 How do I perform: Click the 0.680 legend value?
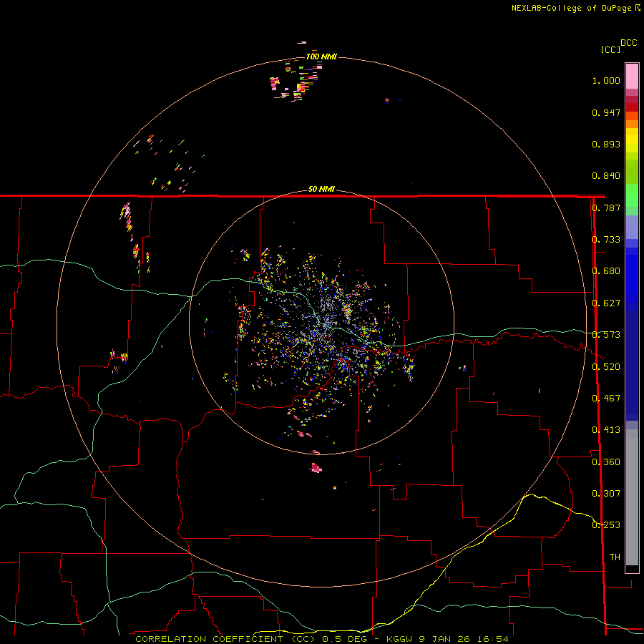pyautogui.click(x=606, y=271)
